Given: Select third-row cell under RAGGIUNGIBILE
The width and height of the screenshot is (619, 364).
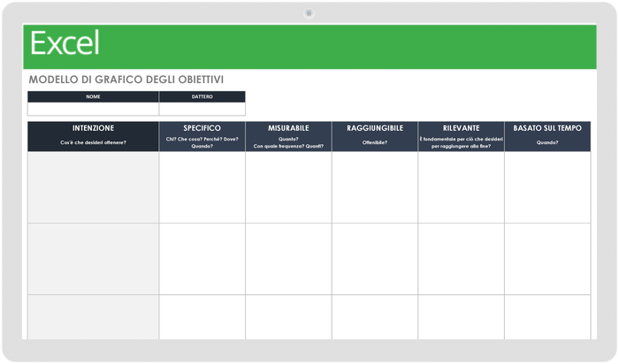Looking at the screenshot, I should [x=375, y=317].
